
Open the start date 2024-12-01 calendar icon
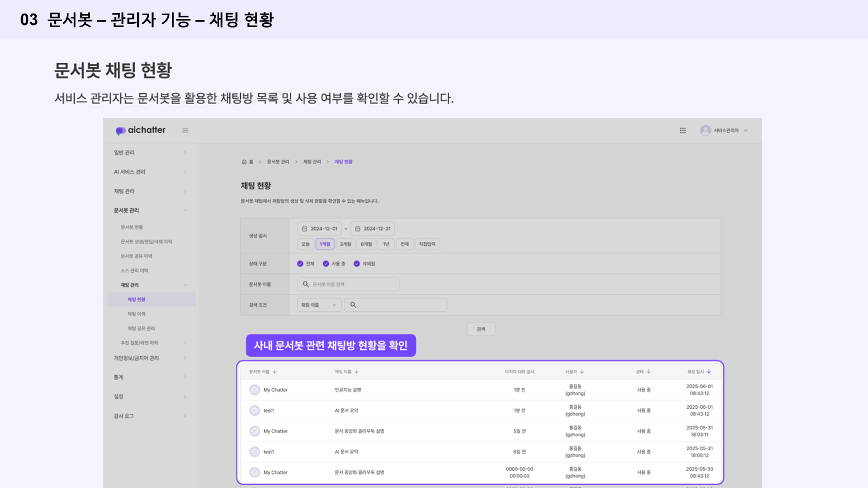point(304,229)
